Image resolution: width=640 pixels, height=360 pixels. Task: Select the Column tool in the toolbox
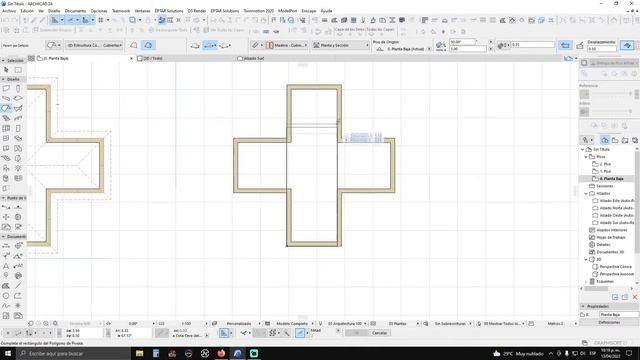click(18, 88)
